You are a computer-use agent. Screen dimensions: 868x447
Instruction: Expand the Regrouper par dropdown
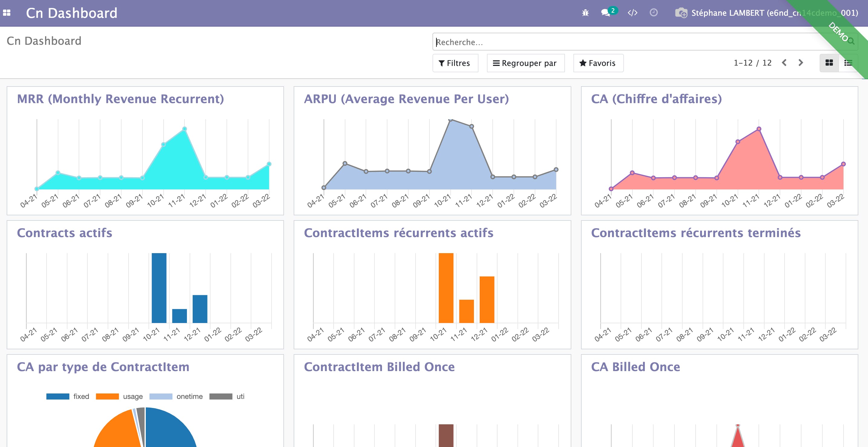(525, 63)
